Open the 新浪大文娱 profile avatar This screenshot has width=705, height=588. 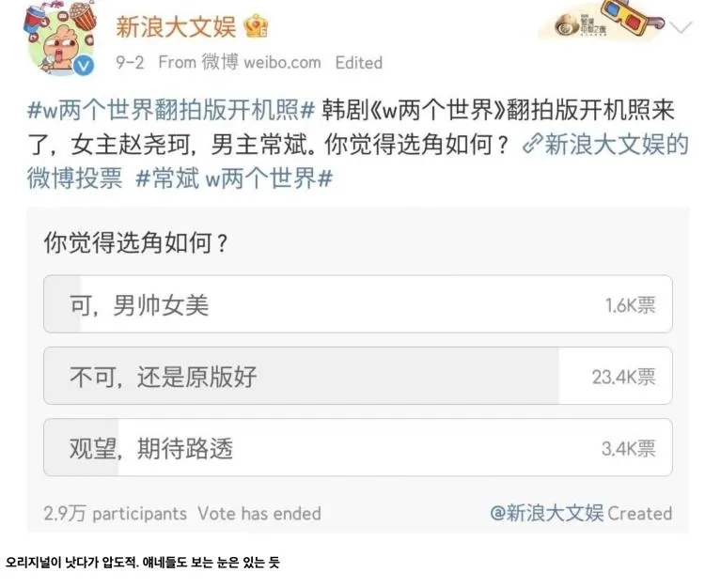pyautogui.click(x=59, y=39)
